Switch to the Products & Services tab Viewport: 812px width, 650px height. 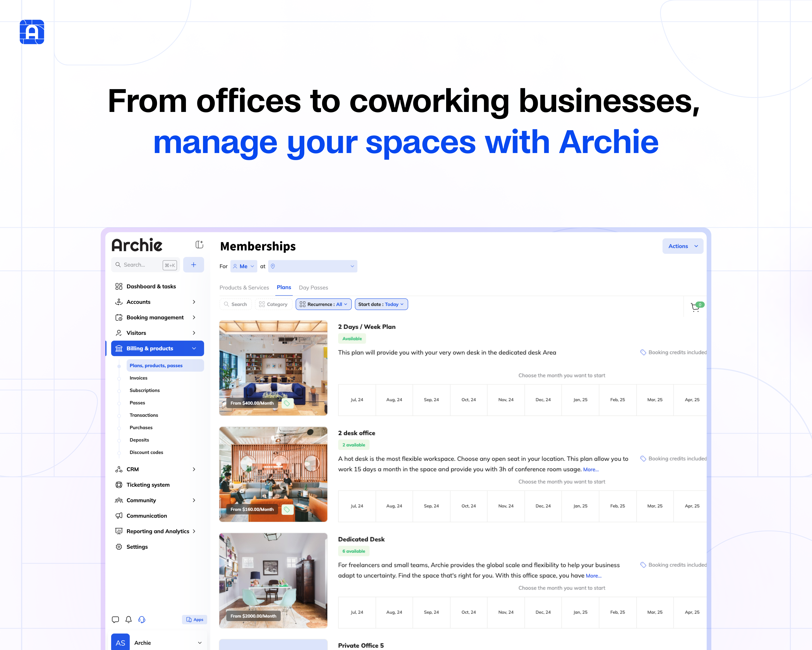point(245,287)
